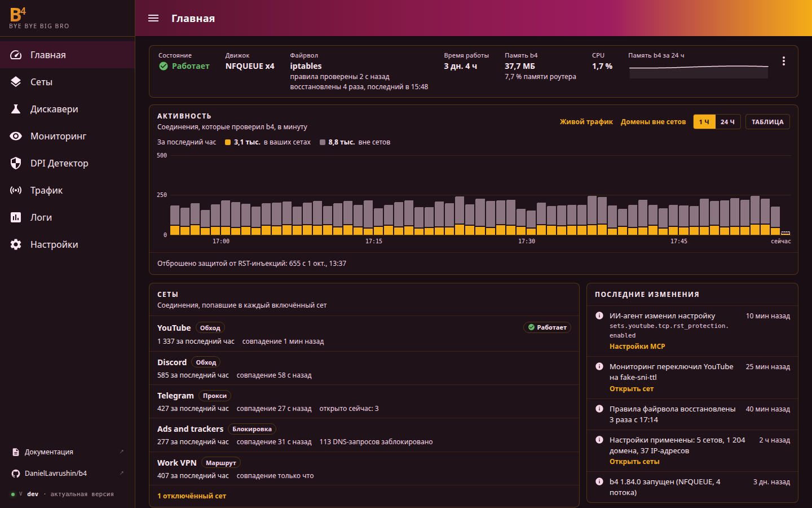Open the Настройки MCP link in changes

(x=637, y=347)
